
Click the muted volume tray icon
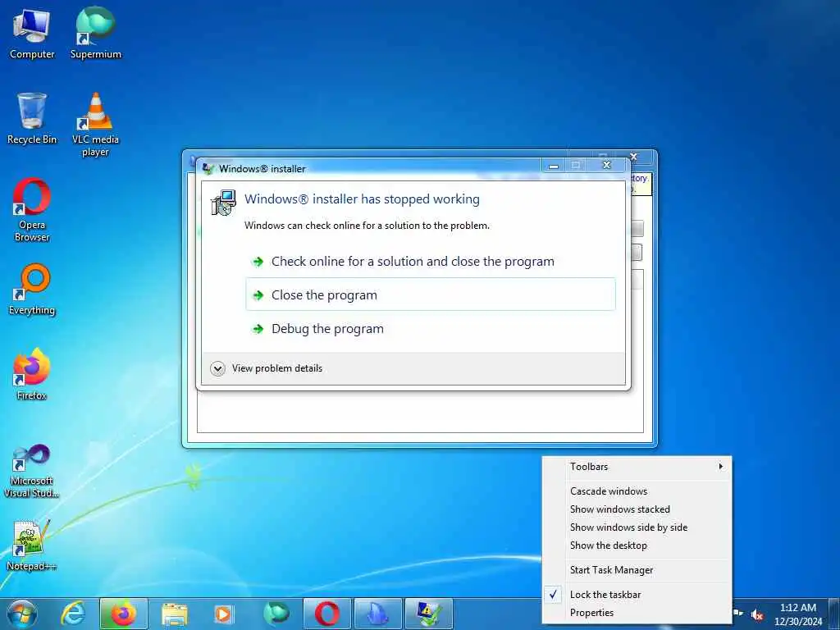click(757, 614)
